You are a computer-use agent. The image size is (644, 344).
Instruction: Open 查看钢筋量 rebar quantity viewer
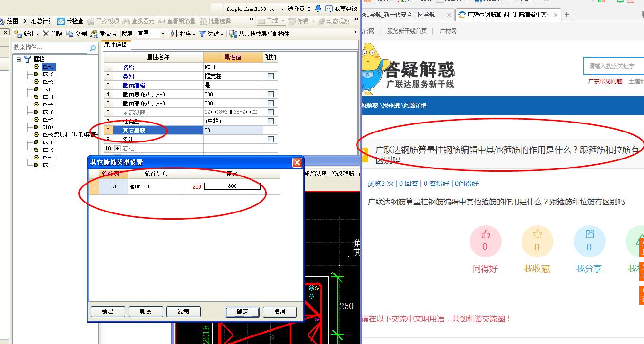(177, 21)
